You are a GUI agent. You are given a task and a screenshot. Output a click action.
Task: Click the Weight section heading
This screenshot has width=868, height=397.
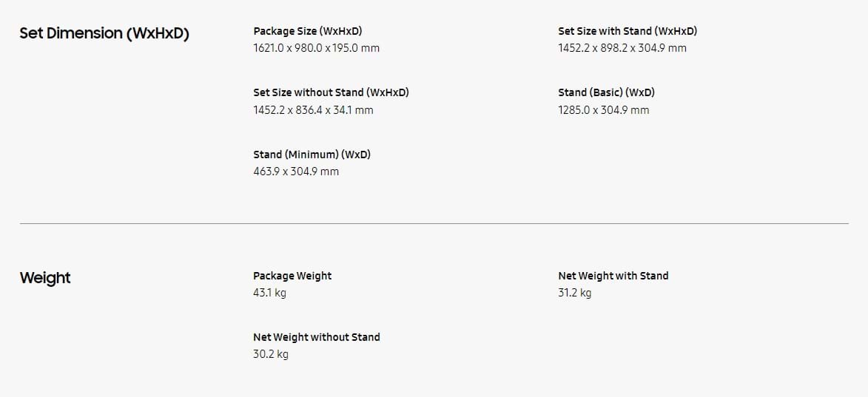[45, 278]
